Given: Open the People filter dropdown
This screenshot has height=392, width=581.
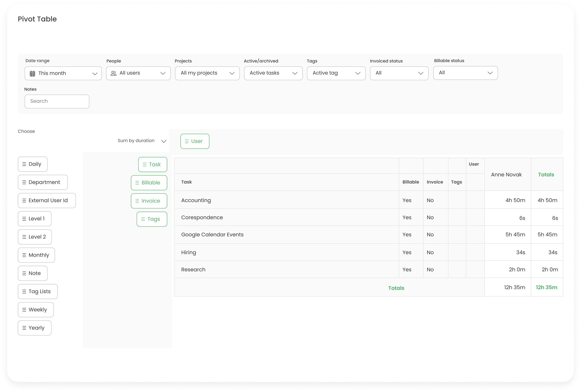Looking at the screenshot, I should 138,73.
